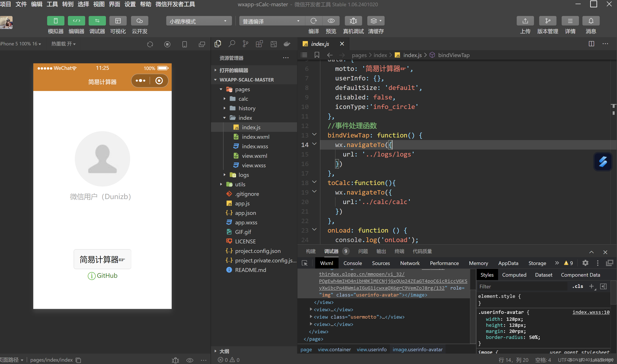Screen dimensions: 617x364
Task: Open version management (版本管理) icon
Action: (548, 21)
